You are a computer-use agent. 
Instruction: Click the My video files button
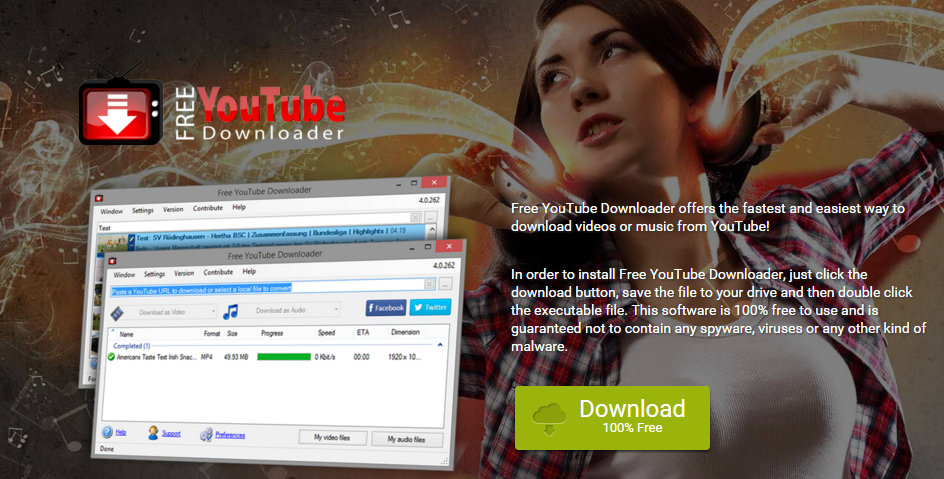(x=332, y=437)
